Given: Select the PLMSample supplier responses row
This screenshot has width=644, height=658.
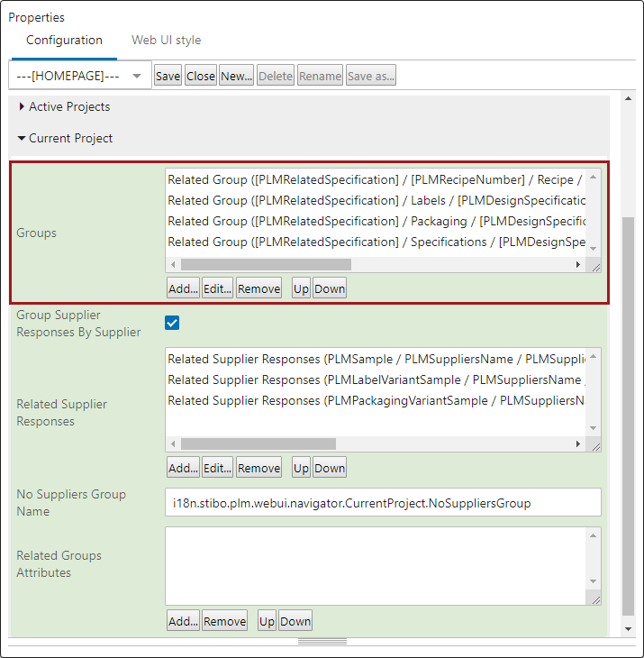Looking at the screenshot, I should tap(376, 360).
